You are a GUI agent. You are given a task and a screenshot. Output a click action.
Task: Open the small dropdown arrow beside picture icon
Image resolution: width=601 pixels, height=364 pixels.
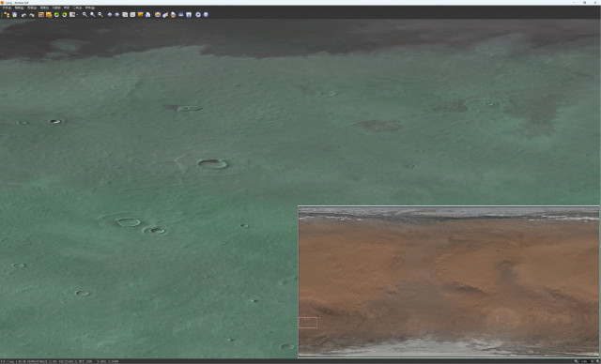(77, 15)
